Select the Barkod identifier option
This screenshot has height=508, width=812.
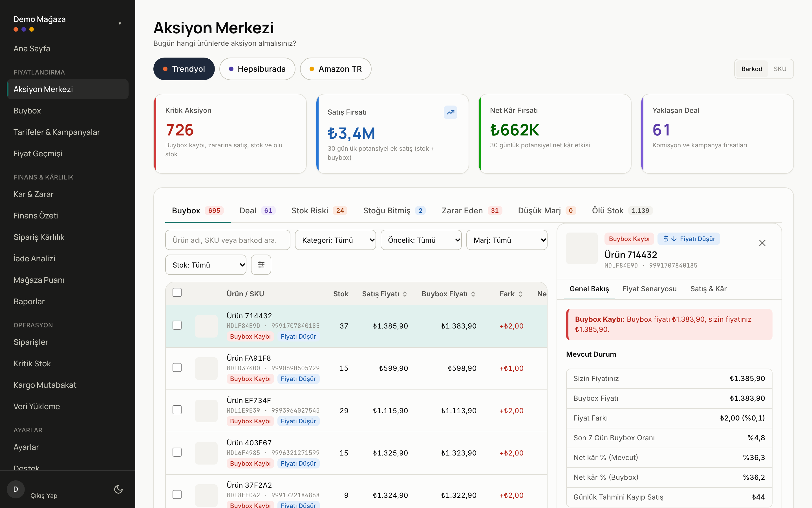pos(752,69)
